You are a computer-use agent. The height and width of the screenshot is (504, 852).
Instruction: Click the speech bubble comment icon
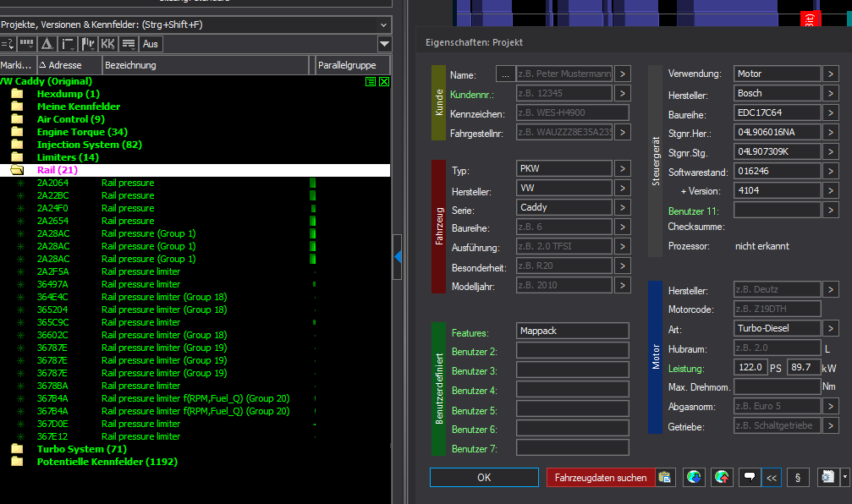point(749,478)
